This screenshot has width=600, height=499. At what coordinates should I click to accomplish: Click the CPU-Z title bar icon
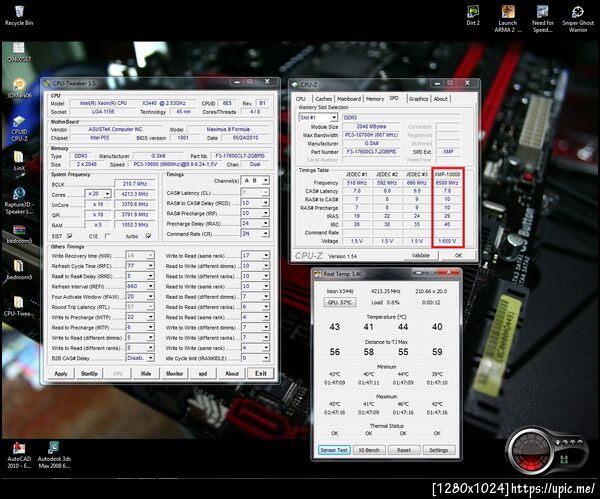[x=295, y=85]
